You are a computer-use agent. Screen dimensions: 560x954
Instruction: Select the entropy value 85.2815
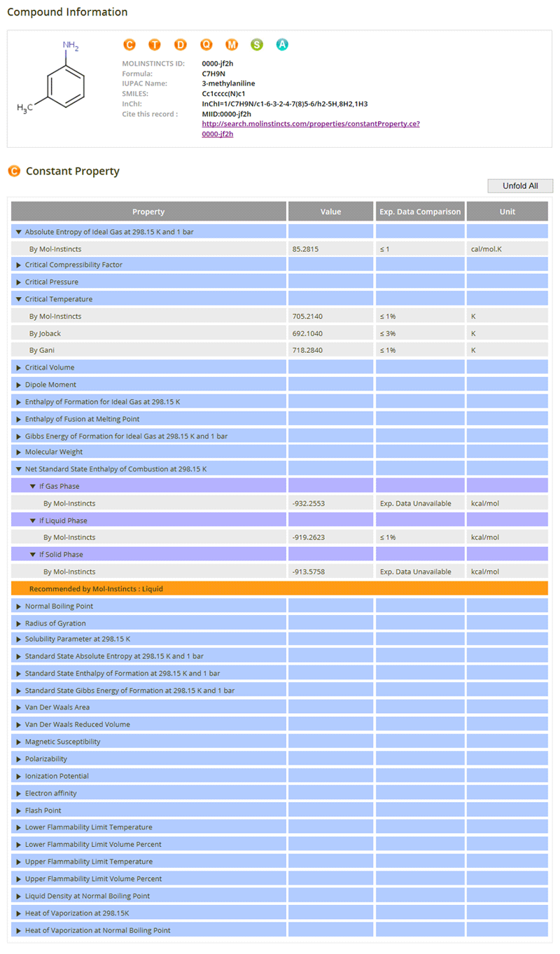[x=306, y=249]
